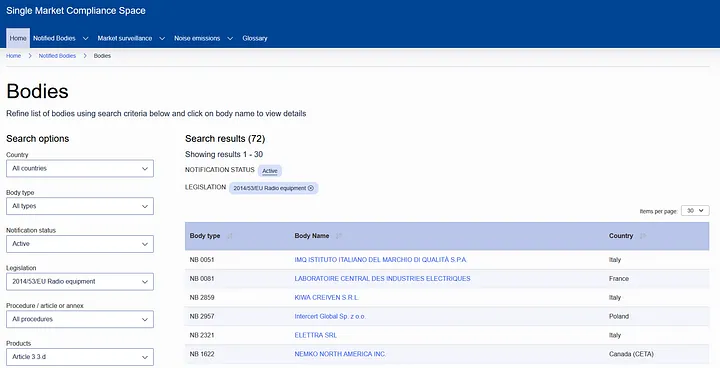Open the Body type dropdown showing All types
Image resolution: width=720 pixels, height=368 pixels.
tap(80, 206)
